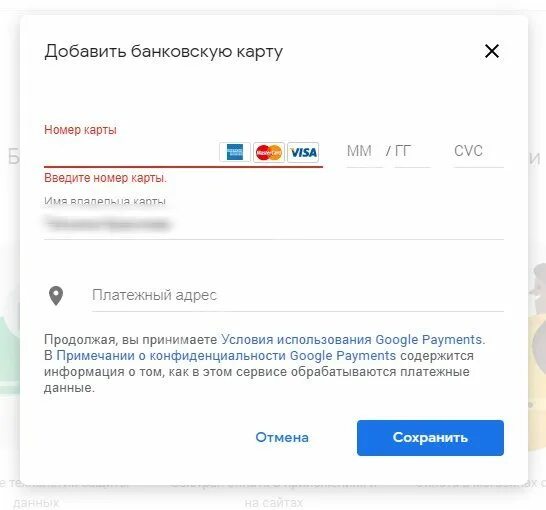
Task: Click the VISA logo icon
Action: coord(303,152)
